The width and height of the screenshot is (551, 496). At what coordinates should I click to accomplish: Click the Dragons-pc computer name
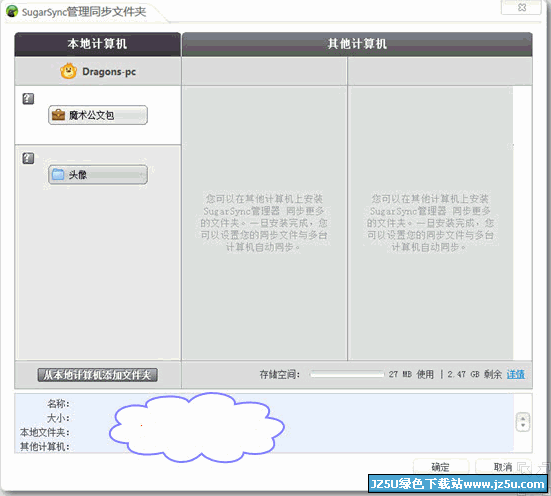click(x=109, y=72)
